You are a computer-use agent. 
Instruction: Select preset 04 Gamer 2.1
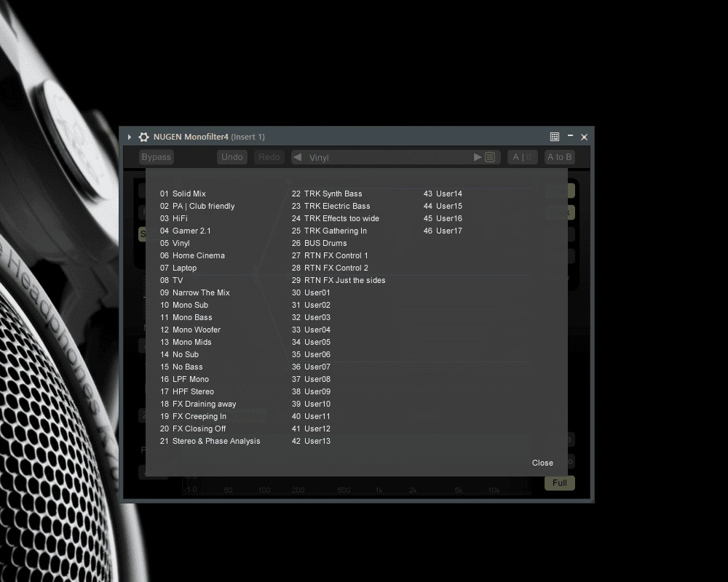[185, 231]
